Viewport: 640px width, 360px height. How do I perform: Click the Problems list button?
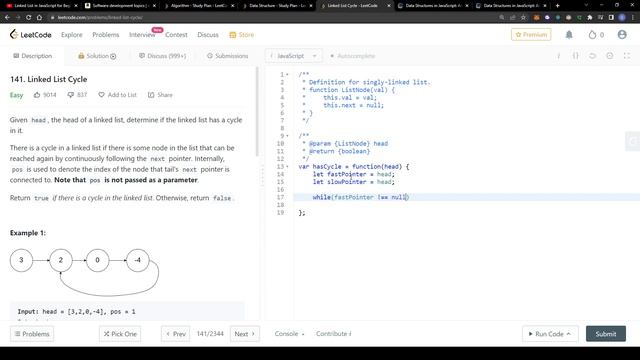(32, 334)
